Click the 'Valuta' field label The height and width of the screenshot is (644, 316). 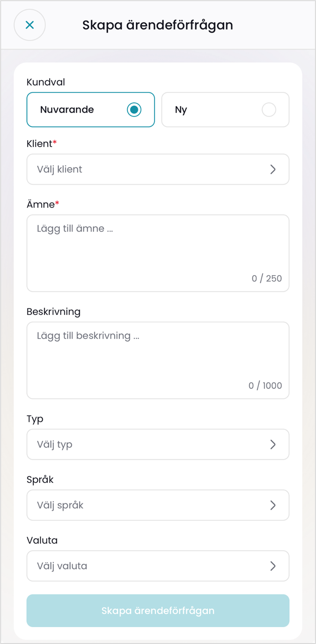(42, 540)
